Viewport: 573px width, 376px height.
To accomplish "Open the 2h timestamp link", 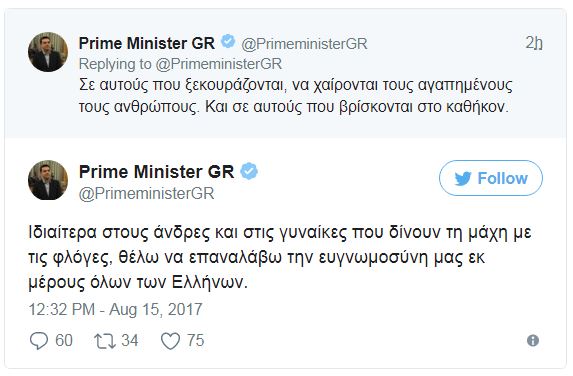I will click(x=534, y=43).
